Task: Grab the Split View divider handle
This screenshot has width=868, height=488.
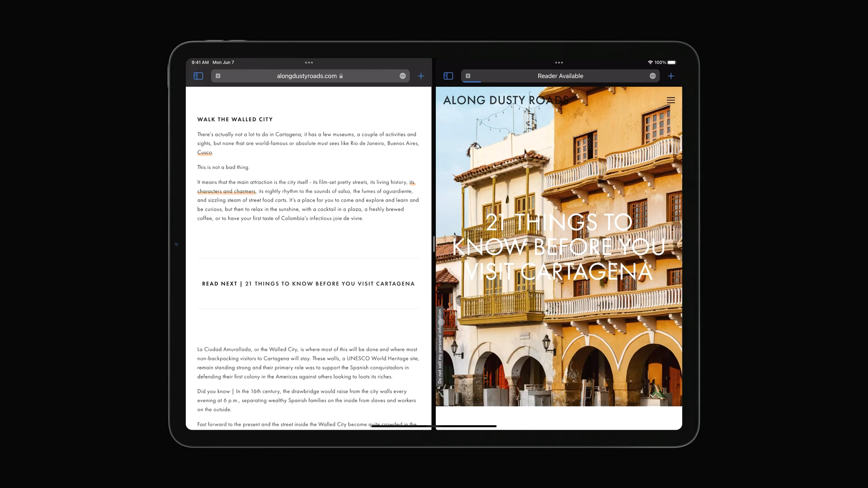Action: [x=434, y=244]
